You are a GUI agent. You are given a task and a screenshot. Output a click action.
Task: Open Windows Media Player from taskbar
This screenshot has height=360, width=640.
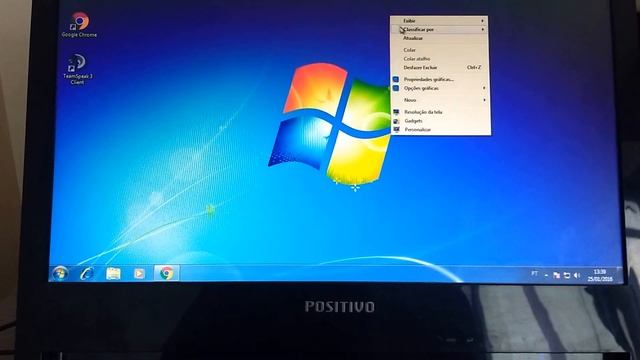[139, 273]
